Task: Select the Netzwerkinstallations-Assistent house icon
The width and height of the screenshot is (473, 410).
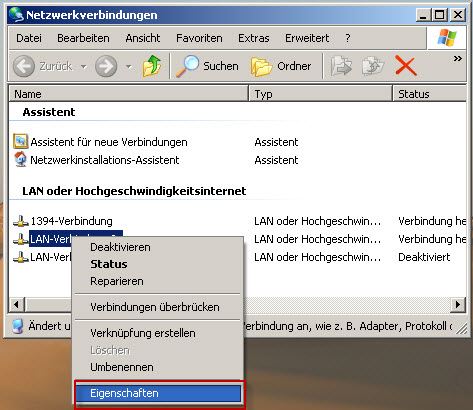Action: (x=20, y=159)
